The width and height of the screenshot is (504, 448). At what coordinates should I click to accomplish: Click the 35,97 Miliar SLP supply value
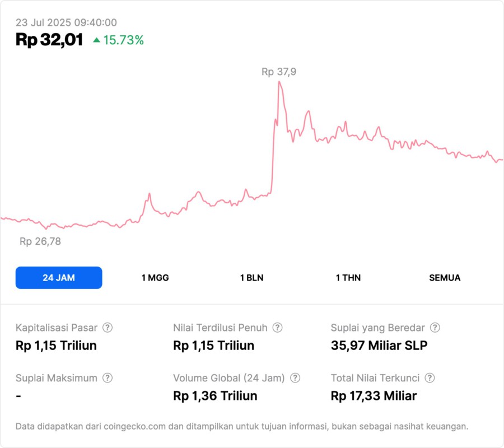(379, 346)
